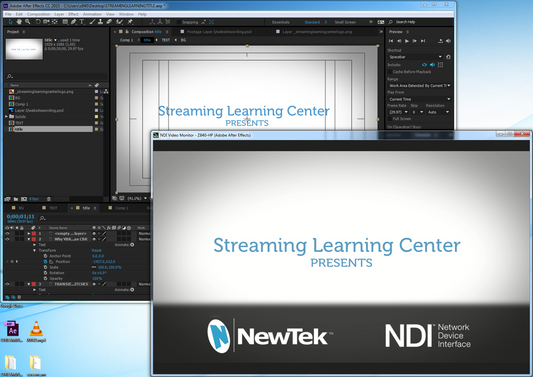
Task: Click Reset link for Transform
Action: [x=97, y=250]
